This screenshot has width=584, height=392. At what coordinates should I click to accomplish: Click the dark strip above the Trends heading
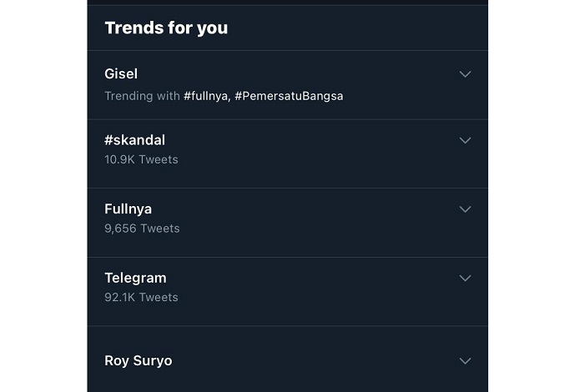tap(287, 3)
